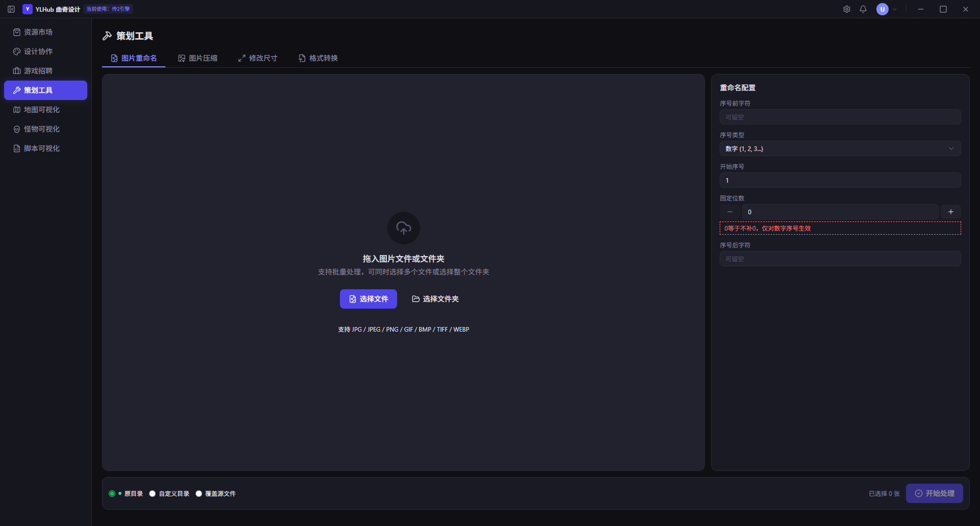Minimize the application window

(921, 9)
